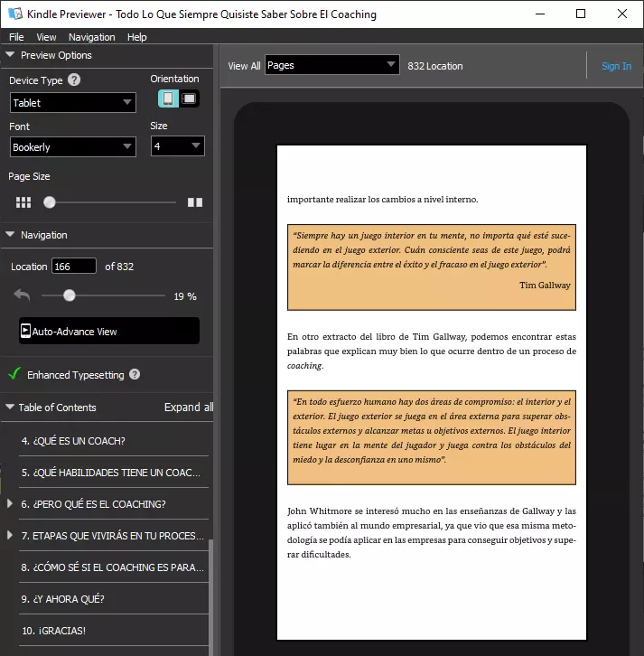Click Expand all in Table of Contents
Screen dimensions: 644x656
[189, 408]
